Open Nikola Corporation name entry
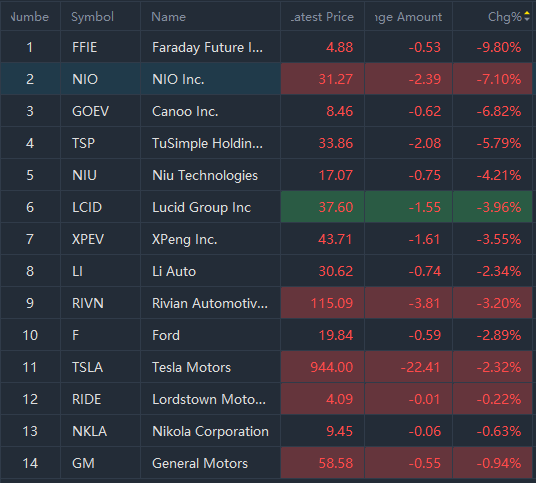Screen dimensions: 536x483 pos(210,431)
